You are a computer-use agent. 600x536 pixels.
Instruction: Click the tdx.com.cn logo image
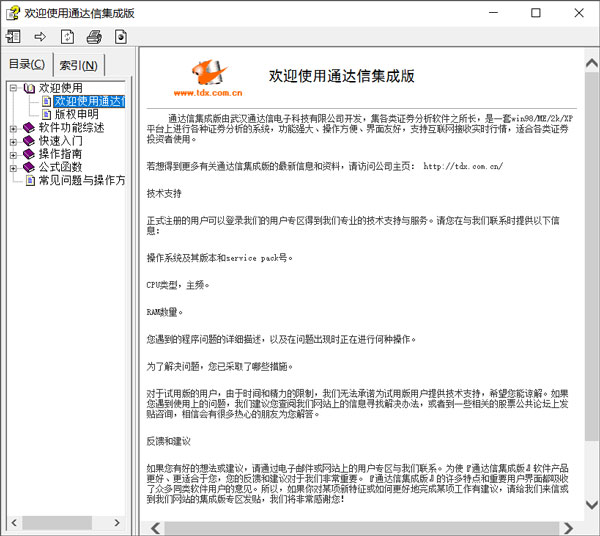(209, 78)
